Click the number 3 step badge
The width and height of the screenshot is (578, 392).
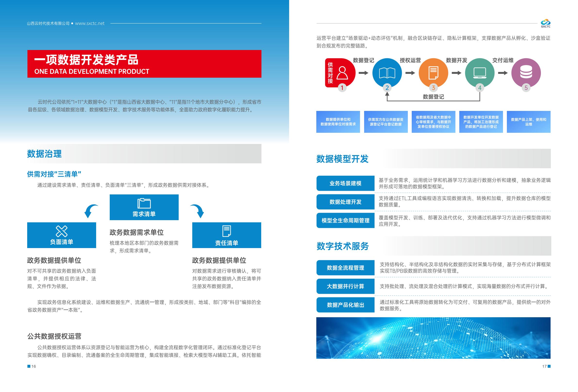[433, 88]
